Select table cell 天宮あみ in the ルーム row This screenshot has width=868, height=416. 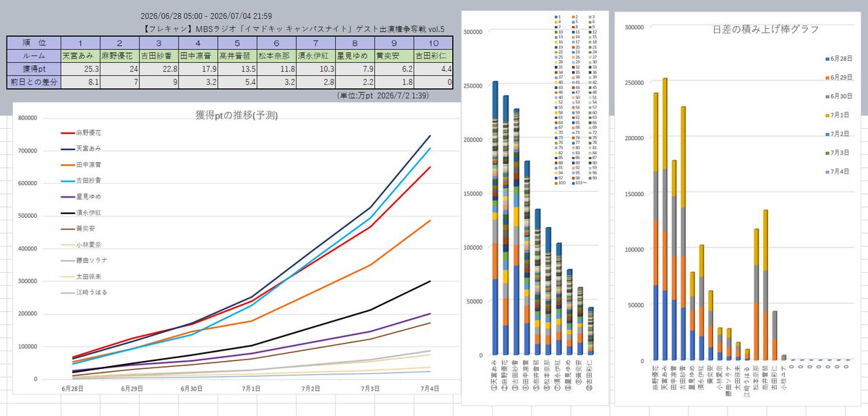[80, 55]
